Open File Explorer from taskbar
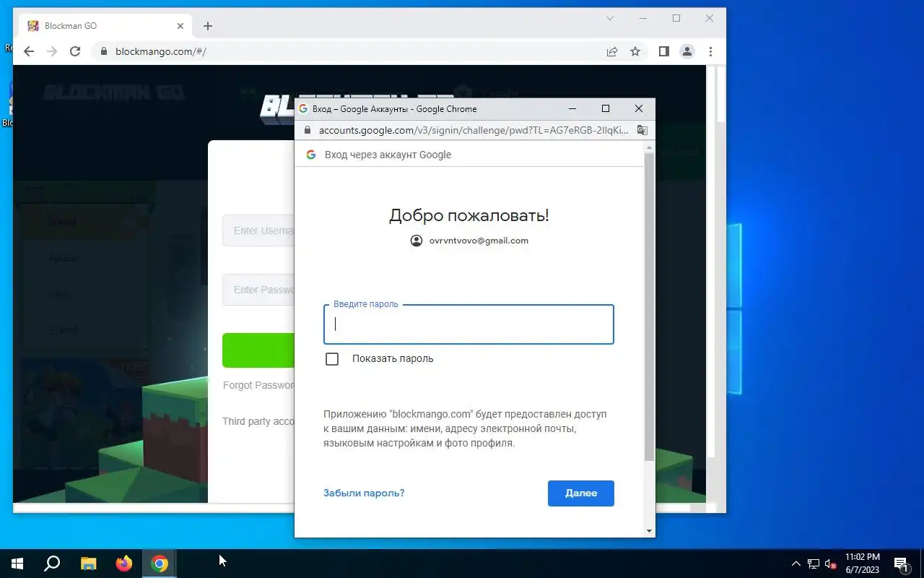The height and width of the screenshot is (578, 924). point(88,564)
